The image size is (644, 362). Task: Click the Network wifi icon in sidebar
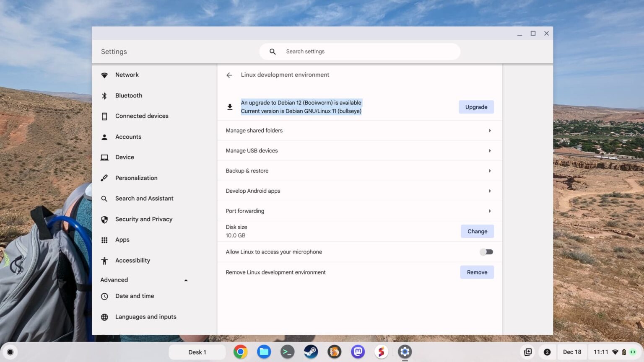104,75
